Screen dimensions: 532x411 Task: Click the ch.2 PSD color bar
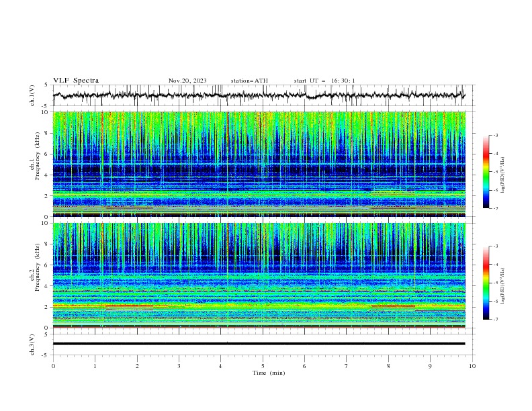click(x=486, y=283)
